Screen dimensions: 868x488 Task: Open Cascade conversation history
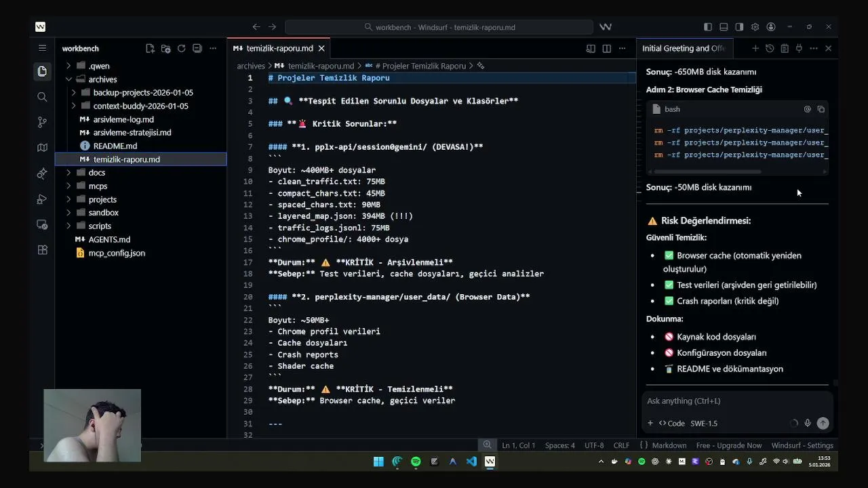point(770,48)
